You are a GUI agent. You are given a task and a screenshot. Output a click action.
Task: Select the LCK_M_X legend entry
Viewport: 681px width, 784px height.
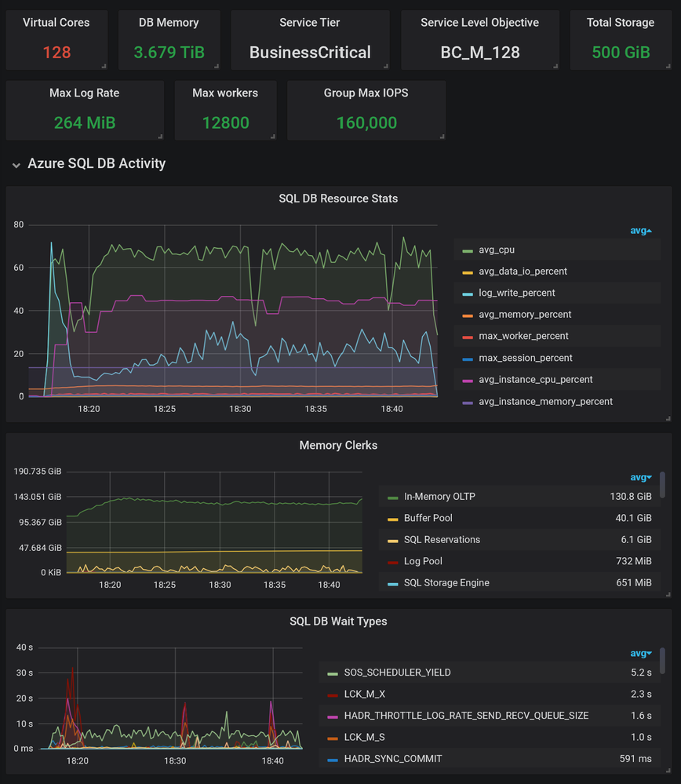pos(365,694)
